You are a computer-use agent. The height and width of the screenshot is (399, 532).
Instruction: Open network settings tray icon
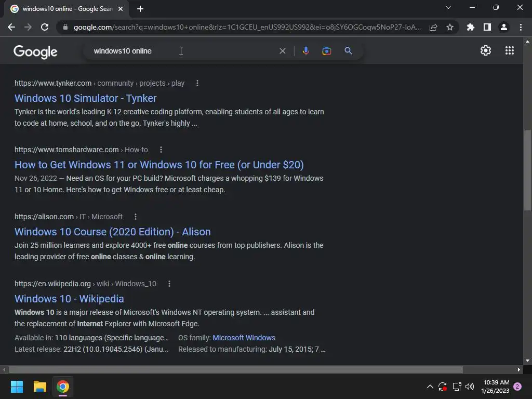click(x=457, y=387)
